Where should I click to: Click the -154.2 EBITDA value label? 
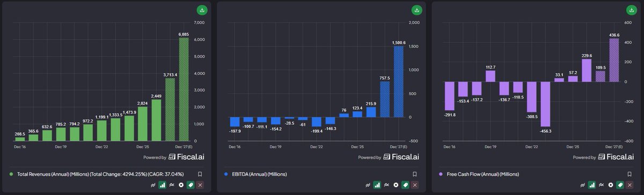pyautogui.click(x=276, y=129)
